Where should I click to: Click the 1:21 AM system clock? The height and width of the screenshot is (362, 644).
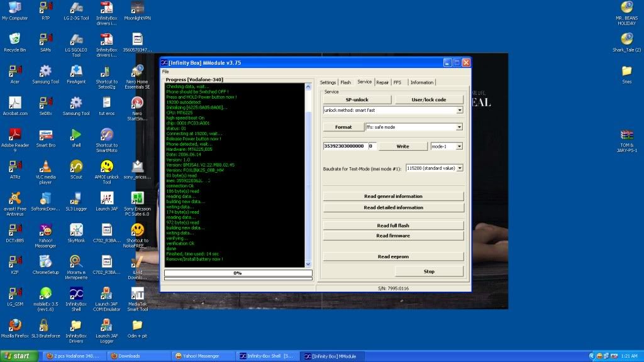click(x=629, y=356)
